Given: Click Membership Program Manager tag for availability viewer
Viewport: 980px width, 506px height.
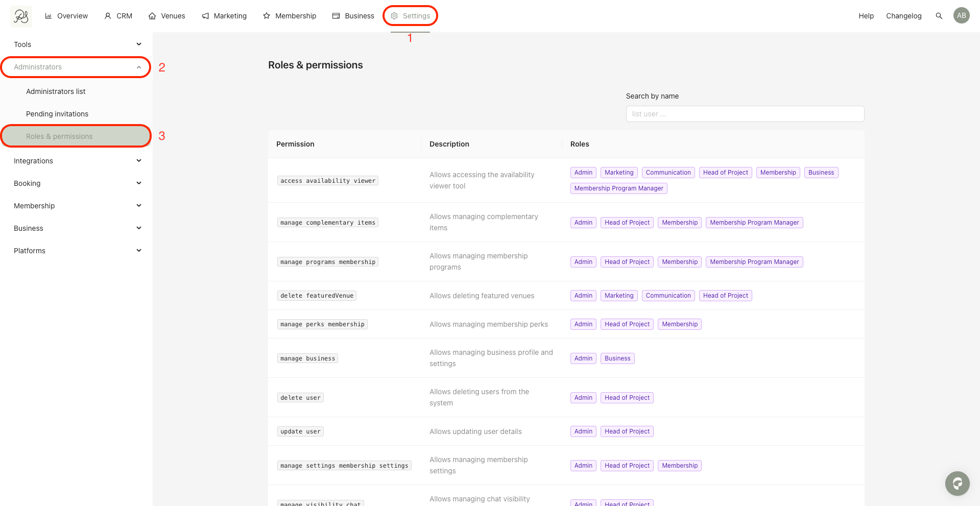Looking at the screenshot, I should (619, 188).
